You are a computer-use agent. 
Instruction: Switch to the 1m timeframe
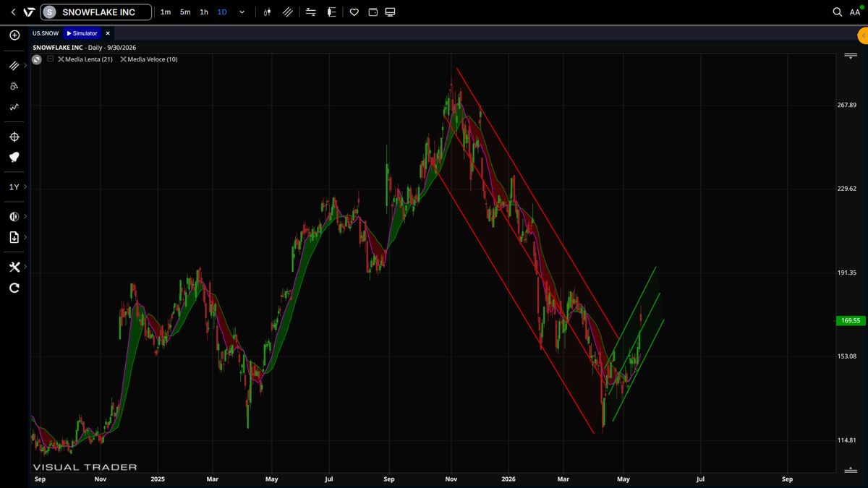pyautogui.click(x=166, y=12)
